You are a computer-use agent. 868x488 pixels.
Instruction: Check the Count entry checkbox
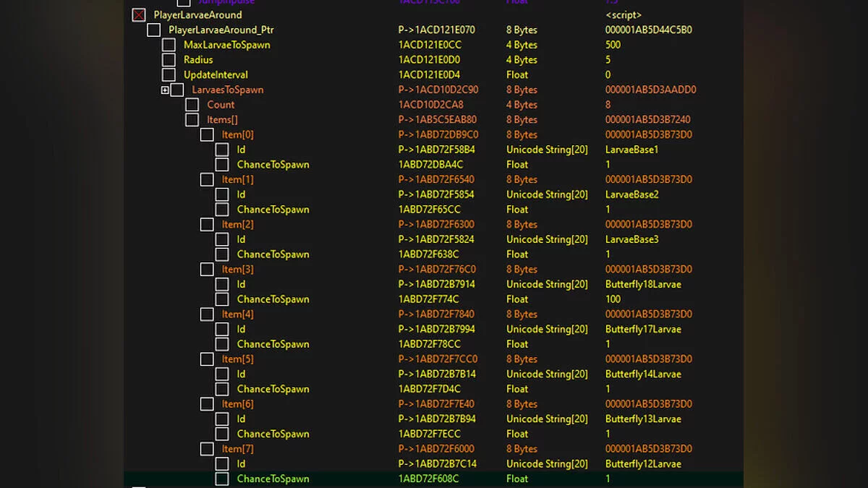point(192,105)
